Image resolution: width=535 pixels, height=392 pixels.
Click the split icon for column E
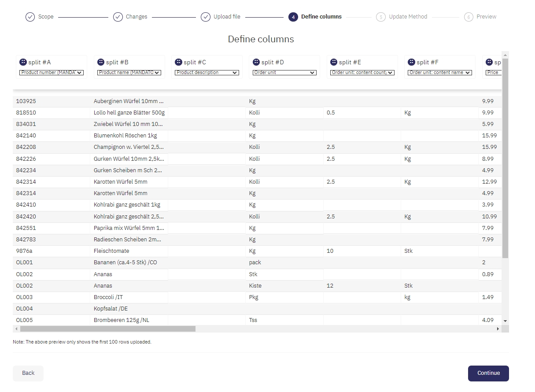(334, 62)
